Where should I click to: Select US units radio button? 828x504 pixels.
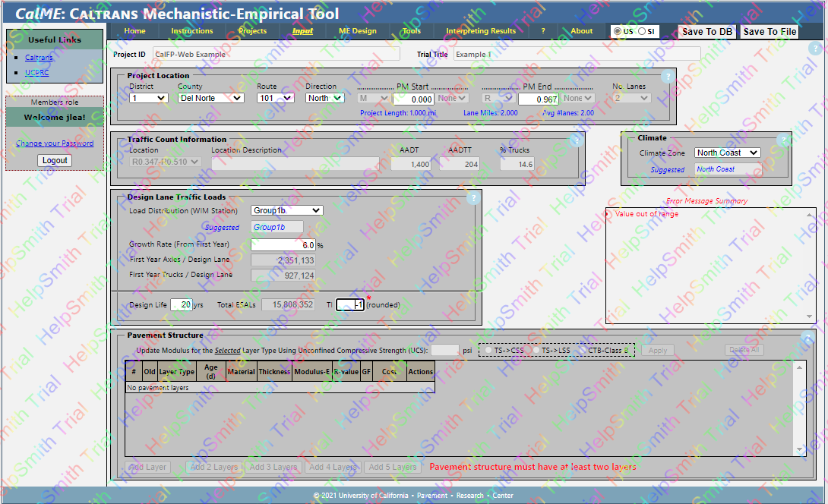(617, 31)
